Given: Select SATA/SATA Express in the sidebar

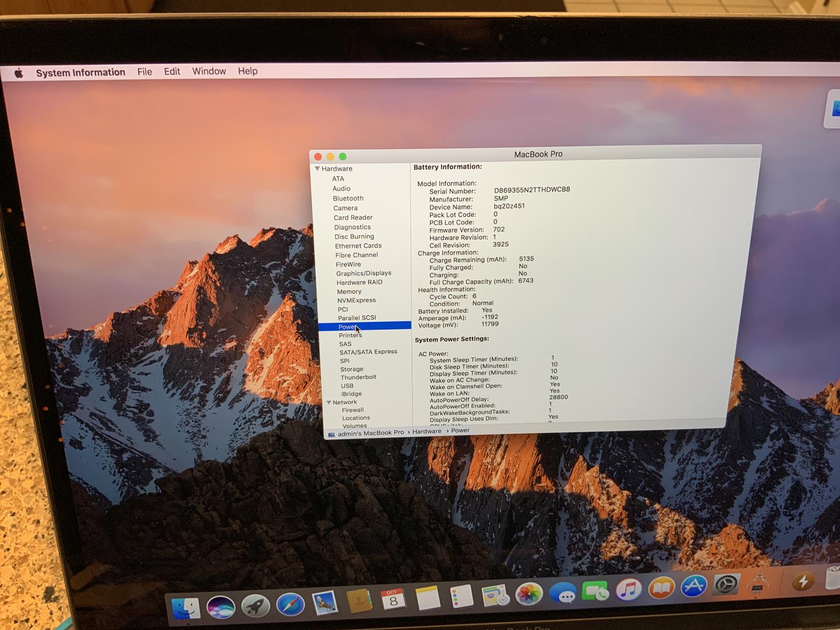Looking at the screenshot, I should pyautogui.click(x=368, y=352).
